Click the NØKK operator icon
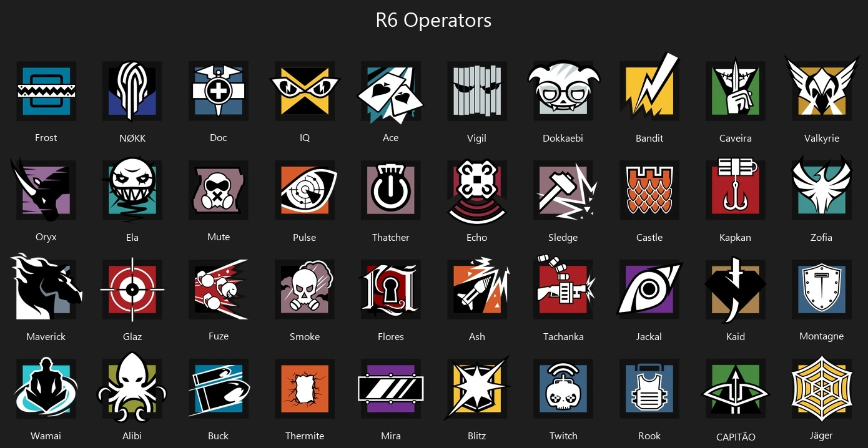This screenshot has width=868, height=448. (x=132, y=91)
